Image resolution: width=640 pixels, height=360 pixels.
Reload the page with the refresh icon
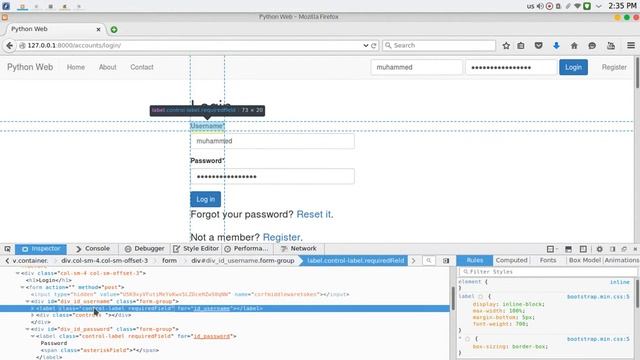pos(373,45)
